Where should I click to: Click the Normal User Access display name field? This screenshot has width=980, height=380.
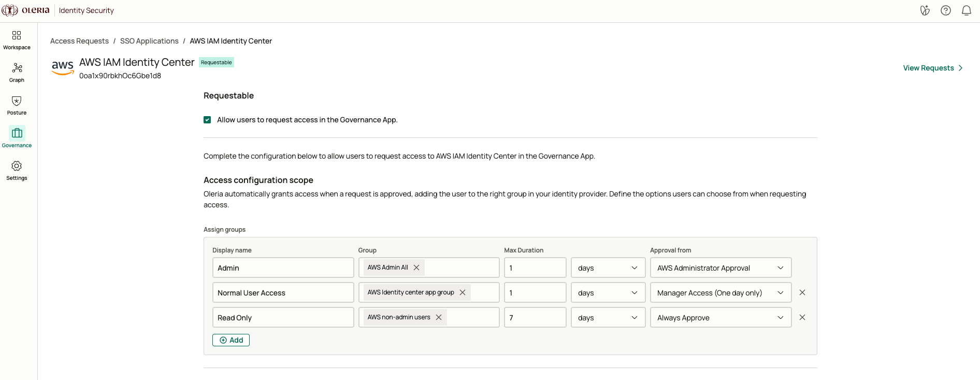click(x=283, y=292)
